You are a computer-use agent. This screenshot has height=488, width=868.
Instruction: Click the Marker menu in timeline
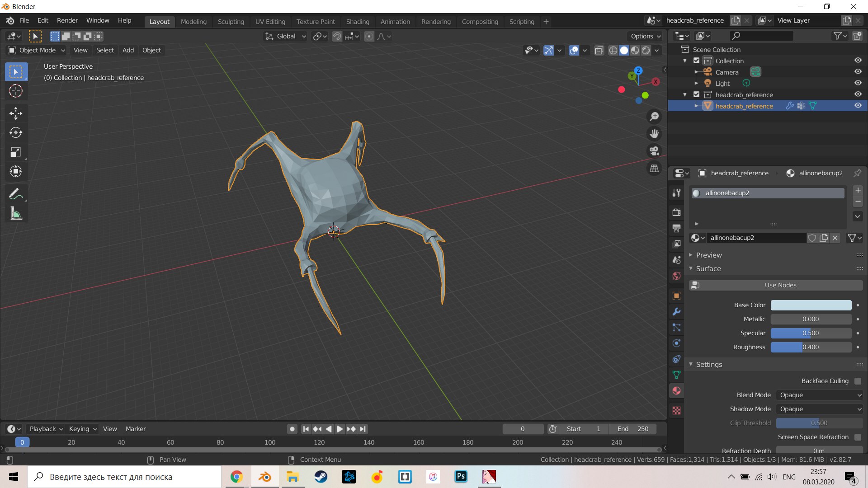(136, 429)
